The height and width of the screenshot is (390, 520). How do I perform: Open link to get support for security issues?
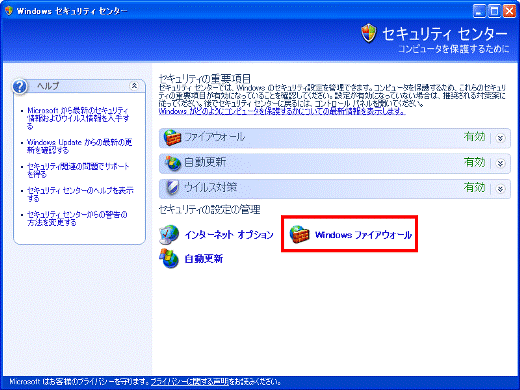coord(78,170)
